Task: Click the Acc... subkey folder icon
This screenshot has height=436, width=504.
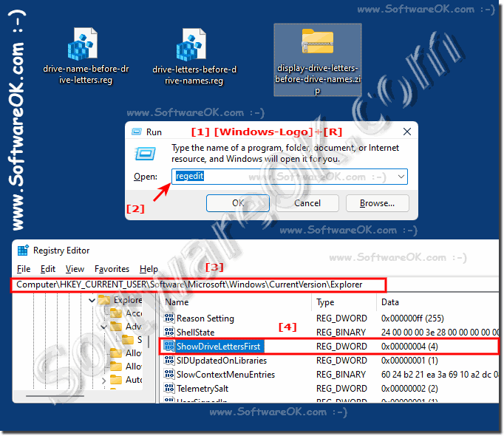Action: (x=116, y=313)
